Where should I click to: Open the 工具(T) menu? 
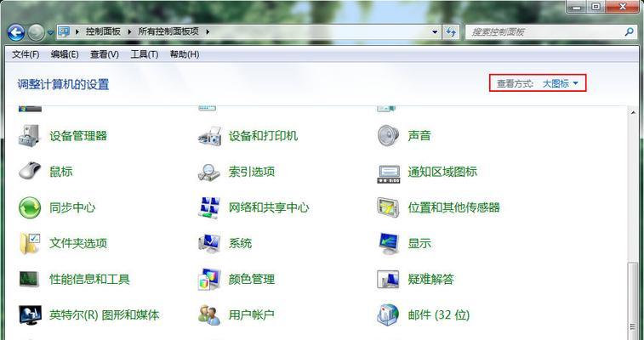(144, 54)
